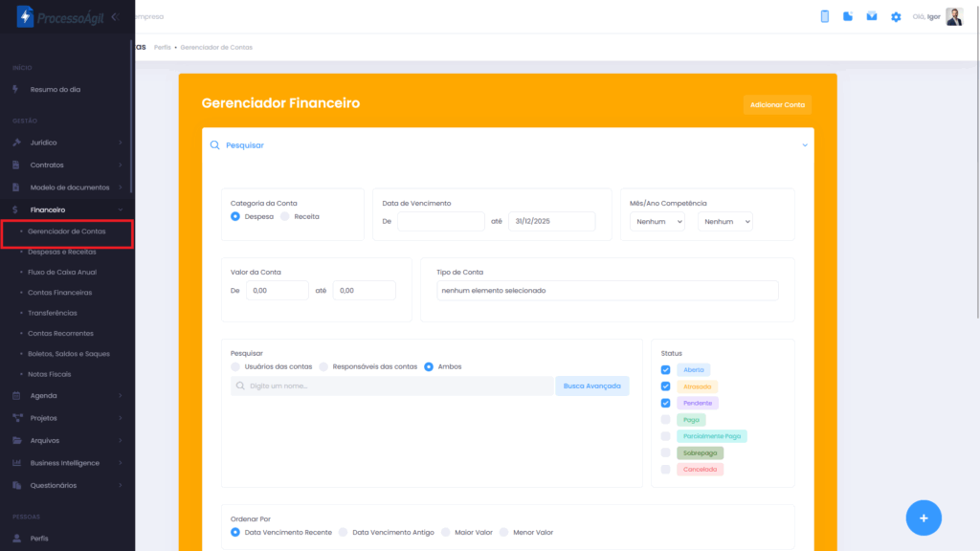Open Fluxo de Caixa Anual menu item

click(62, 272)
